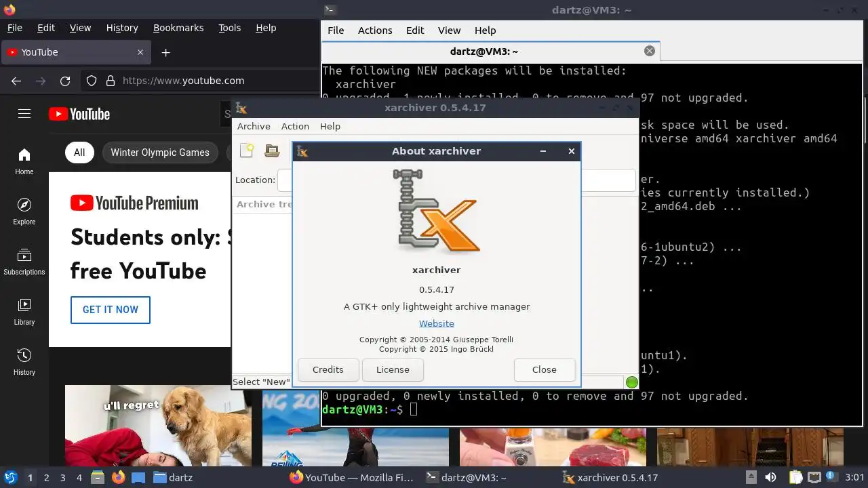Close the terminal tab dartz@VM3

tap(649, 51)
